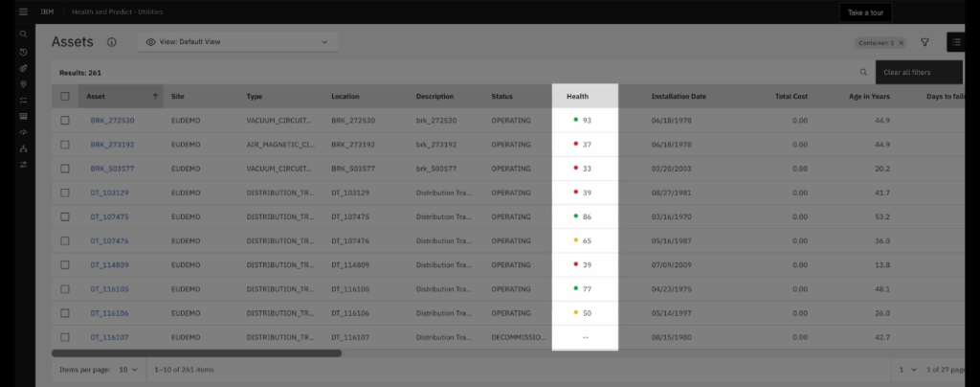Click the horizontal scrollbar under the table
The height and width of the screenshot is (387, 980).
(x=196, y=353)
